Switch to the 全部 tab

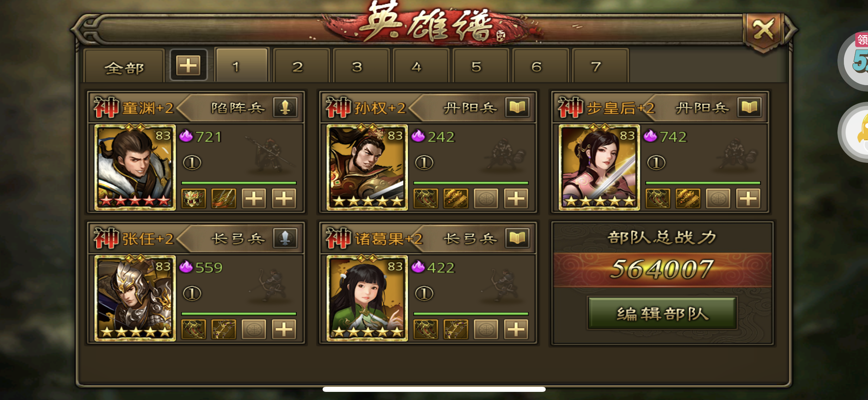pyautogui.click(x=124, y=67)
